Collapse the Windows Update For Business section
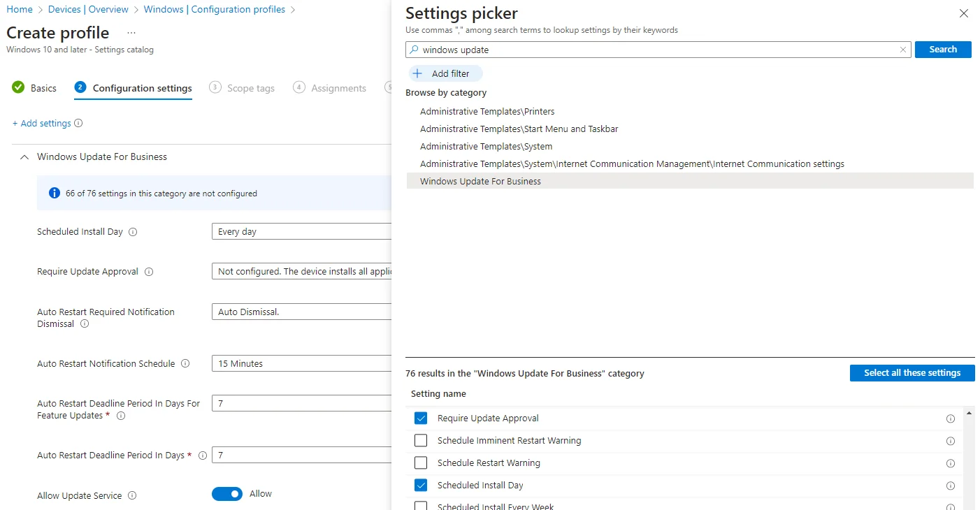Viewport: 980px width, 510px height. (x=24, y=157)
